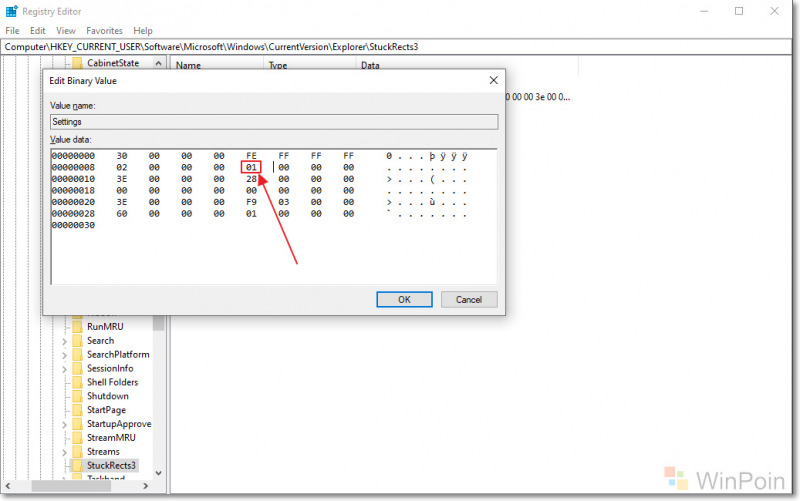Image resolution: width=800 pixels, height=501 pixels.
Task: Select the StreamMRU folder icon
Action: pyautogui.click(x=78, y=438)
